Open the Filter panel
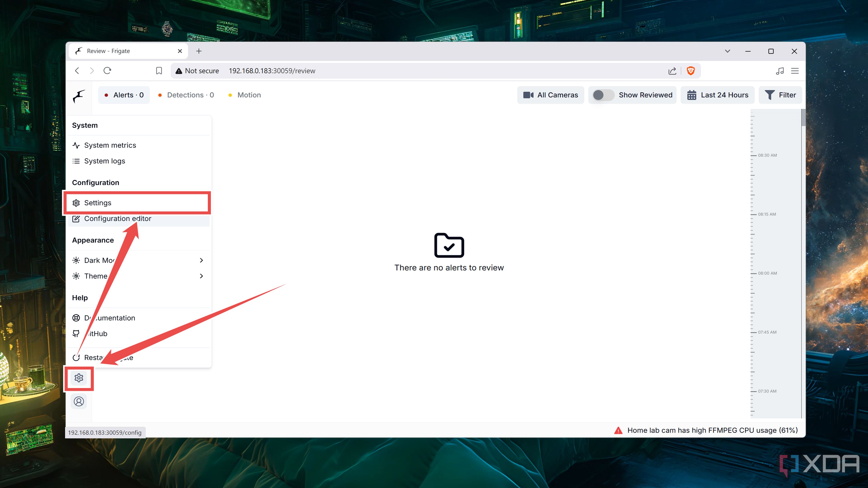868x488 pixels. pyautogui.click(x=780, y=95)
